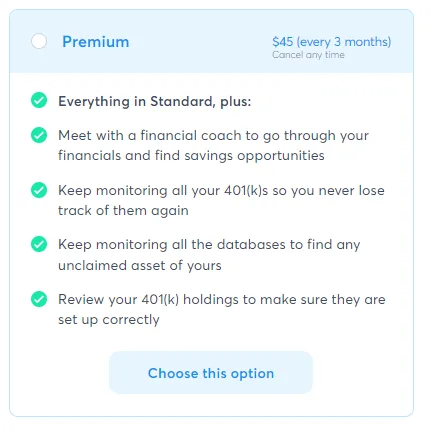Click the set up correctly line

click(x=109, y=320)
